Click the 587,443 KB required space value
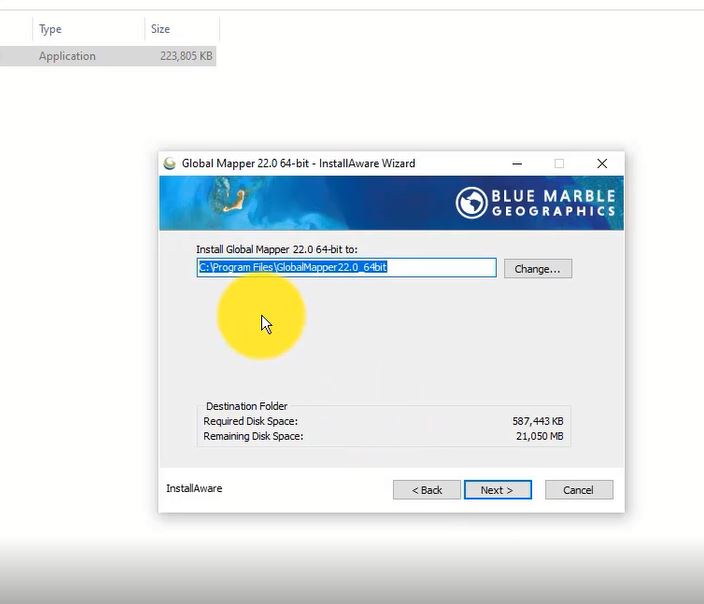Screen dimensions: 704x604 coord(537,421)
